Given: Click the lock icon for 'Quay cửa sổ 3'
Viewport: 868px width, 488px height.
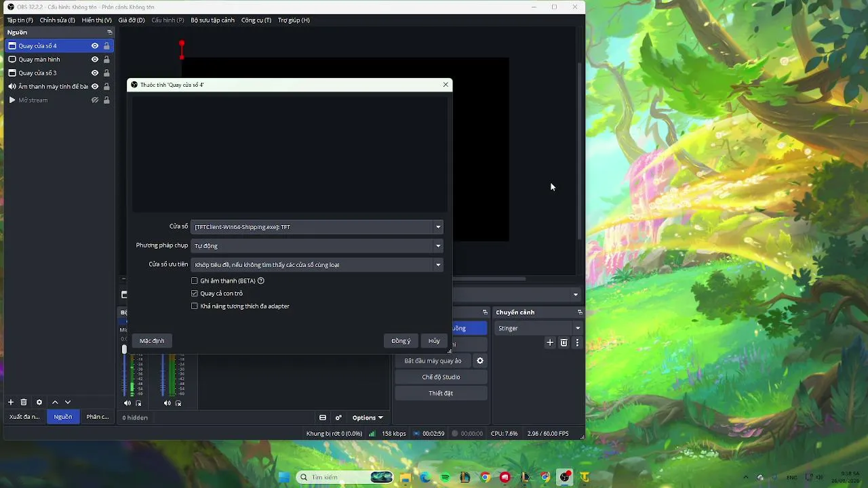Looking at the screenshot, I should click(106, 73).
